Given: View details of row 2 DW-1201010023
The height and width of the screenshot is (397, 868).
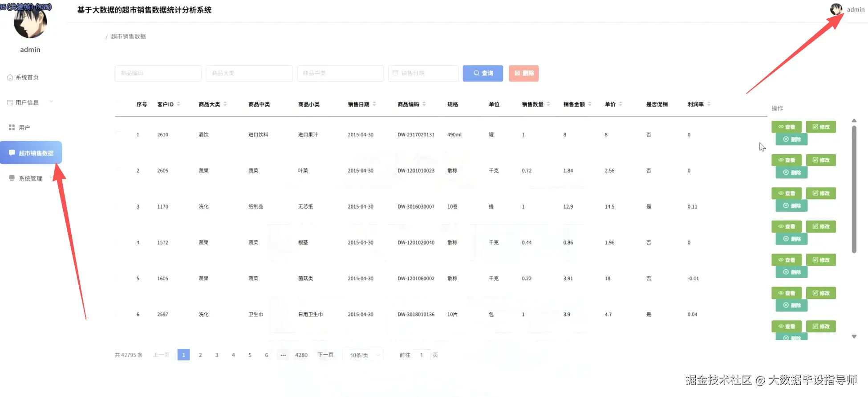Looking at the screenshot, I should (787, 160).
